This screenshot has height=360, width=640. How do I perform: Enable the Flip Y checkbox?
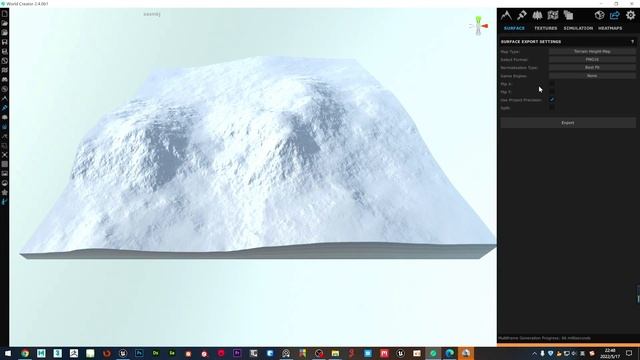[552, 92]
